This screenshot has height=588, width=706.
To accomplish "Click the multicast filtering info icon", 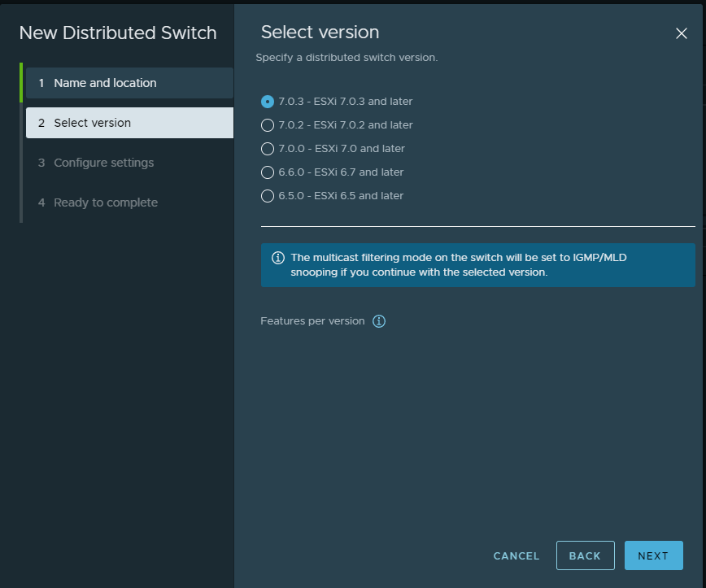I will coord(278,258).
